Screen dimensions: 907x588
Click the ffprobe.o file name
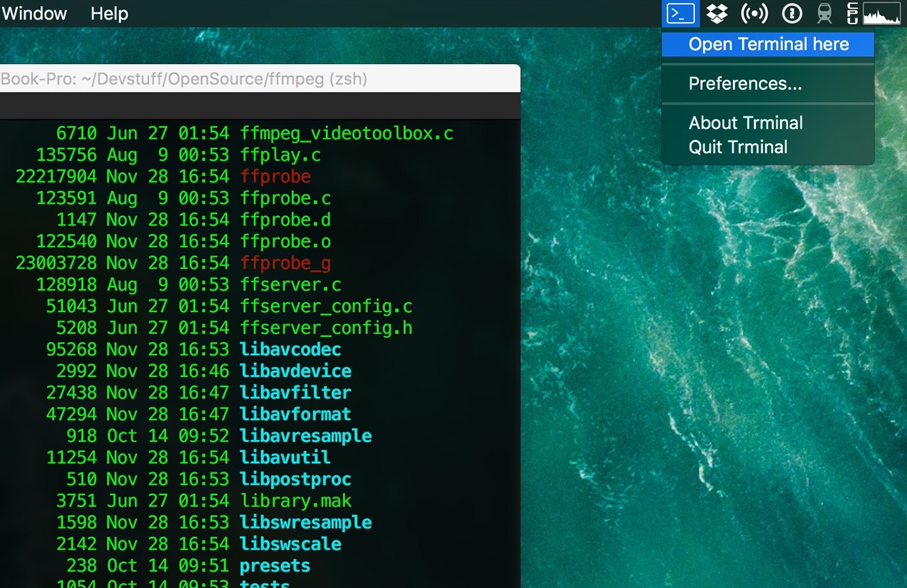(285, 241)
